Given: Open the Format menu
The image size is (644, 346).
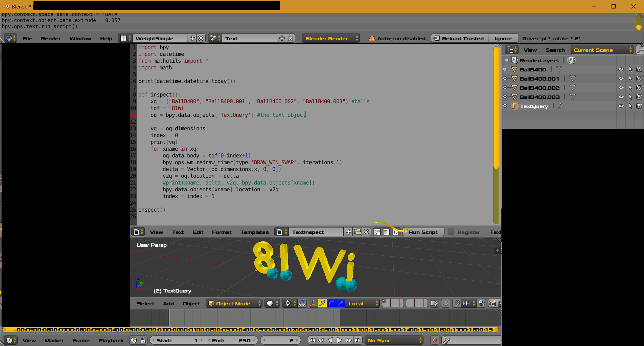Looking at the screenshot, I should (x=221, y=232).
